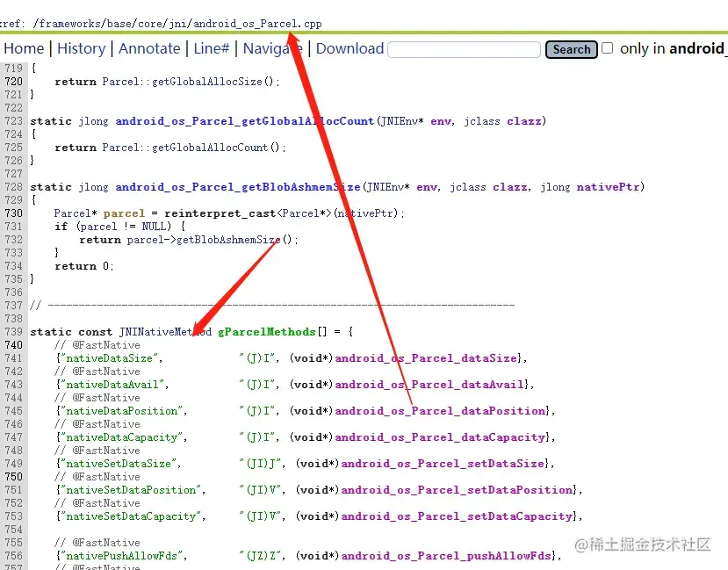Click the Search button
This screenshot has height=570, width=728.
(x=571, y=49)
